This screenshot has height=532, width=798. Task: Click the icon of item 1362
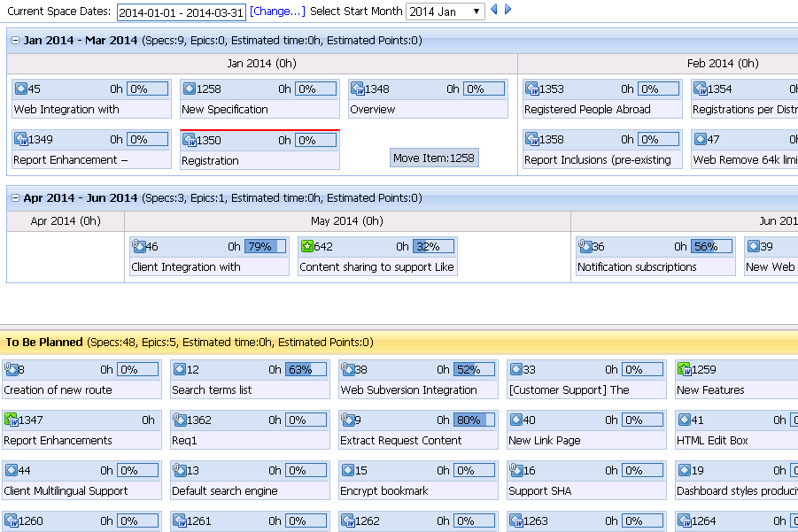coord(179,420)
